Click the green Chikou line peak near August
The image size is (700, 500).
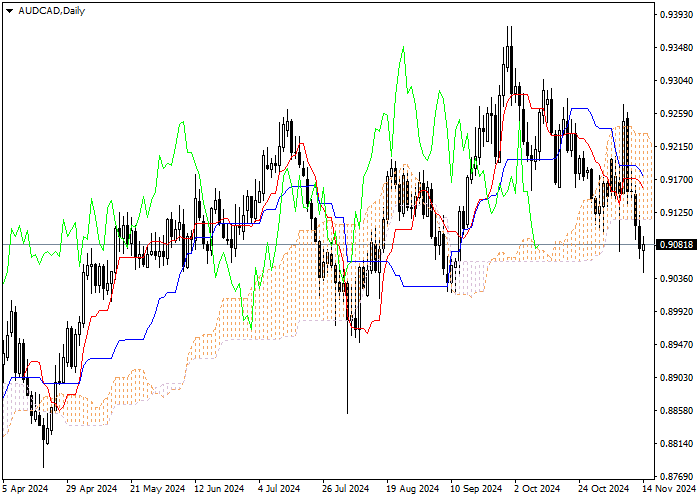403,47
